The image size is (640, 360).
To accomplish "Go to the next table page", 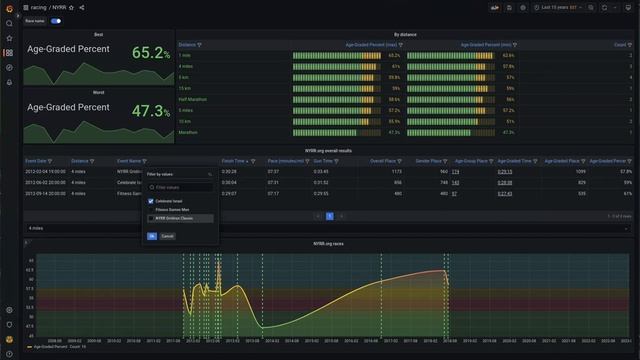I will coord(342,216).
